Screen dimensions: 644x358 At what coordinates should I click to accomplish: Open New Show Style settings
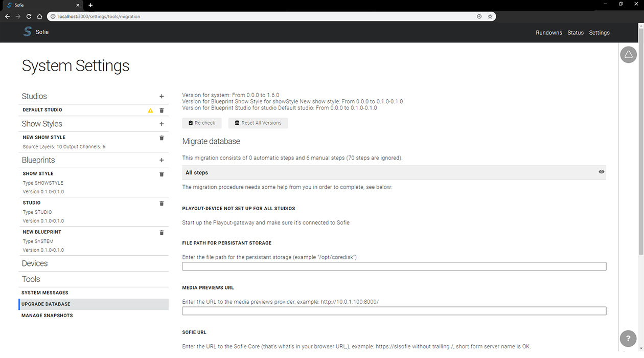point(44,138)
